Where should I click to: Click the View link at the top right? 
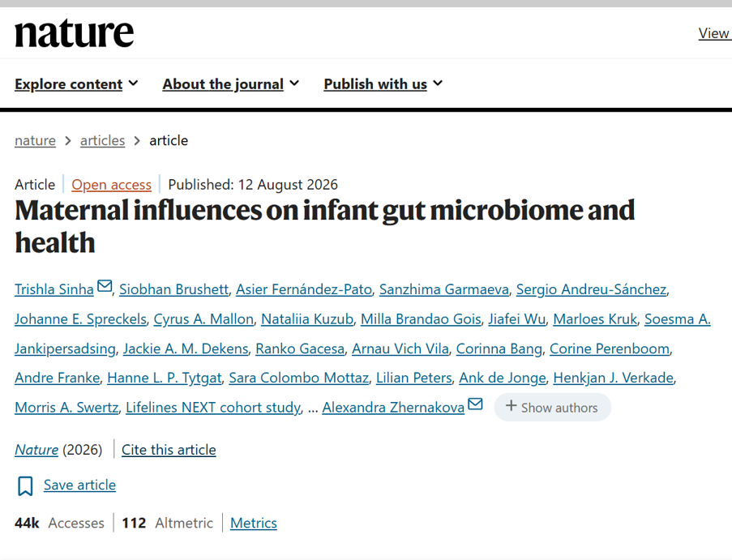(x=714, y=33)
